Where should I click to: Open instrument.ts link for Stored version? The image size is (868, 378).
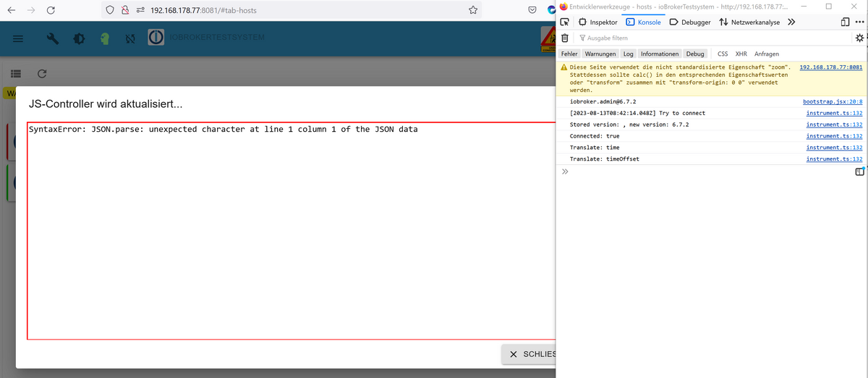coord(834,125)
